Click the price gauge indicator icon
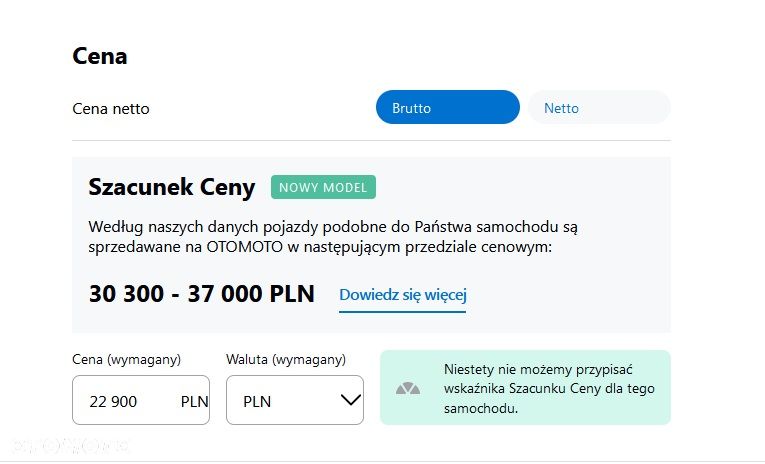Screen dimensions: 765x464 (408, 388)
